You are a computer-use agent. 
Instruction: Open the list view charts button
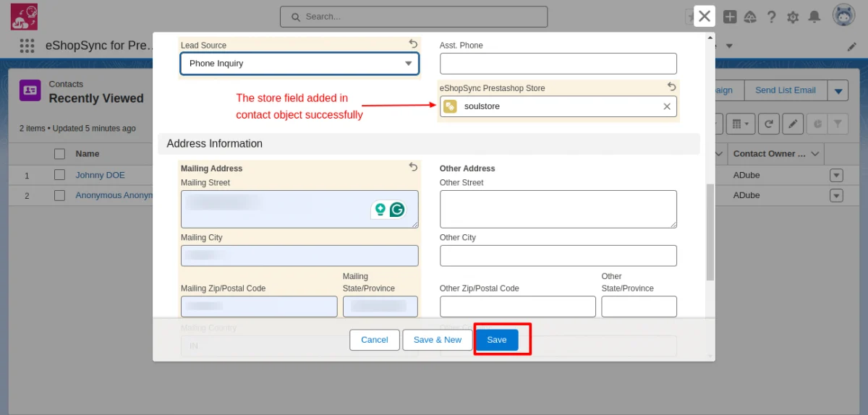(817, 124)
